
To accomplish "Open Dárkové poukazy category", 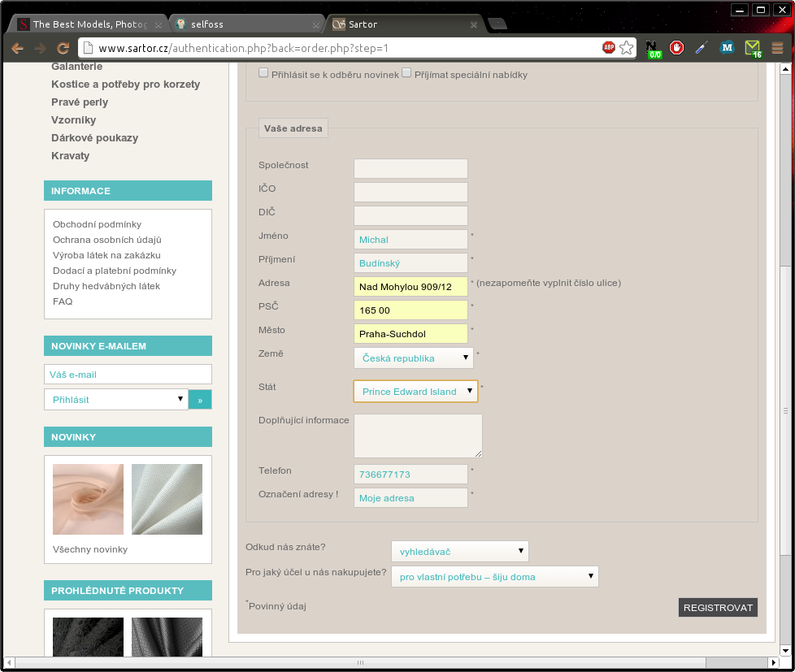I will (x=94, y=138).
